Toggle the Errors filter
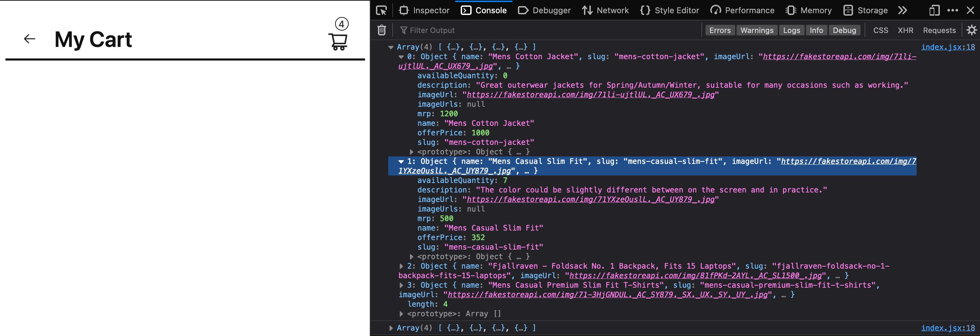980x336 pixels. pyautogui.click(x=720, y=30)
